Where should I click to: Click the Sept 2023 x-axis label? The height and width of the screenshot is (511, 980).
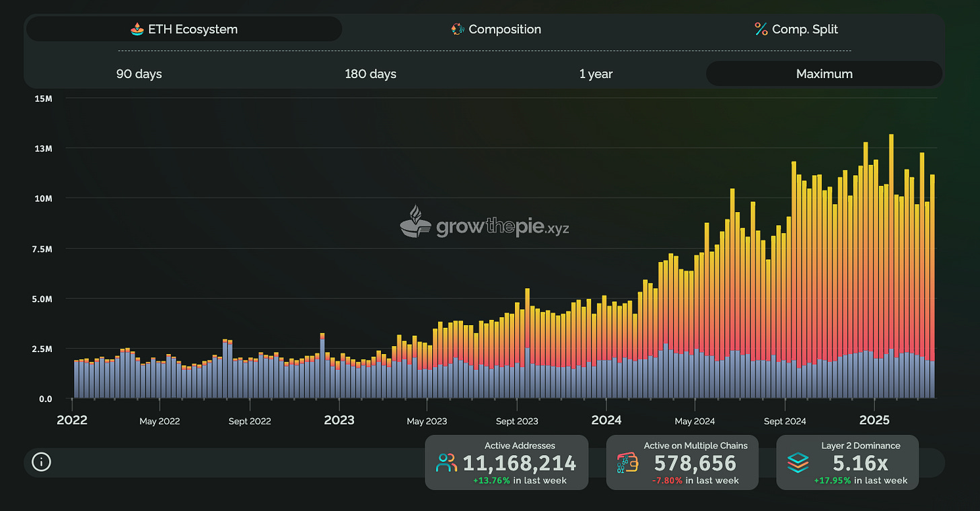517,421
